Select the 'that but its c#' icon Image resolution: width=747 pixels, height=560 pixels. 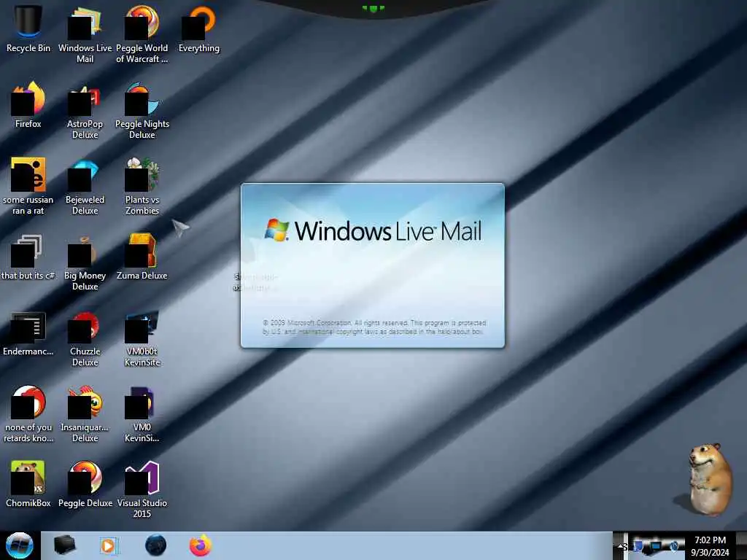tap(28, 257)
